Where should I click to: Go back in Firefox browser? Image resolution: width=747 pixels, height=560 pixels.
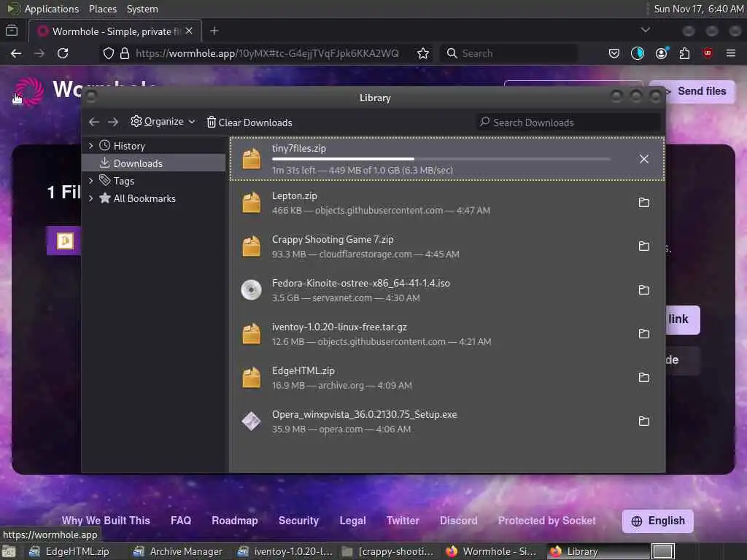coord(16,53)
